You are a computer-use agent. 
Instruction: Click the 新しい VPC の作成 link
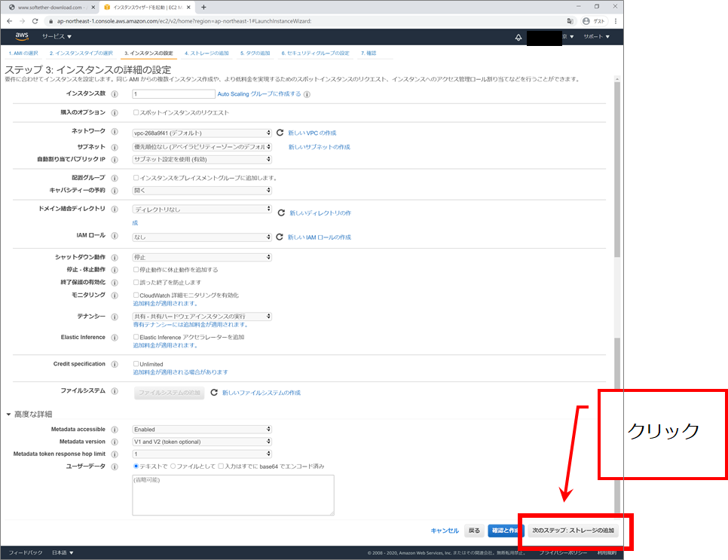tap(312, 133)
